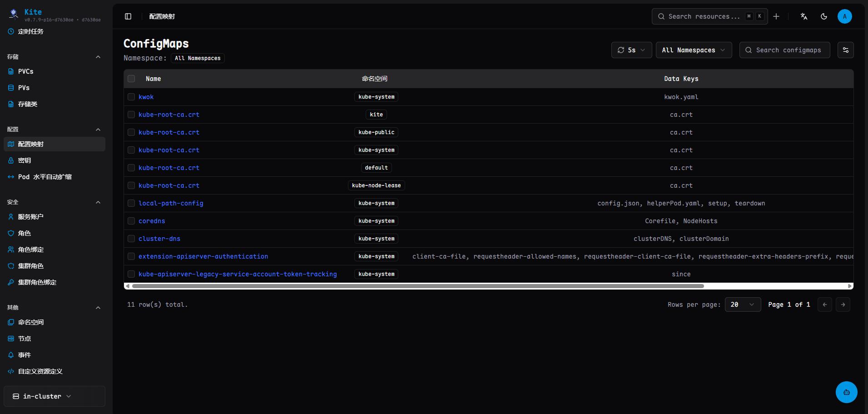Focus the Search resources field
Image resolution: width=868 pixels, height=414 pixels.
point(709,16)
